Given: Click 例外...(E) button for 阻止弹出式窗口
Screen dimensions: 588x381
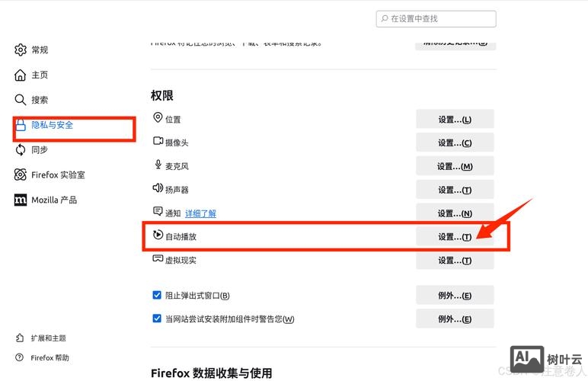Looking at the screenshot, I should (x=455, y=296).
